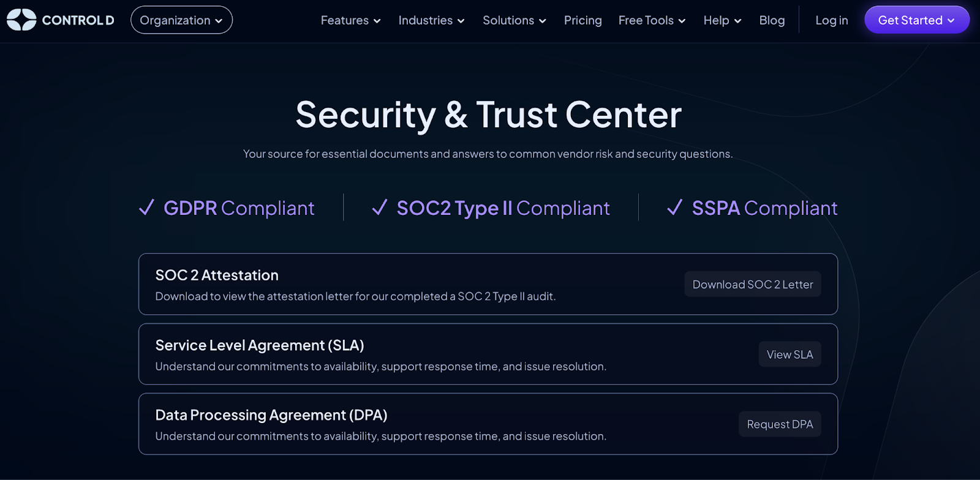Click Request DPA button

tap(780, 424)
